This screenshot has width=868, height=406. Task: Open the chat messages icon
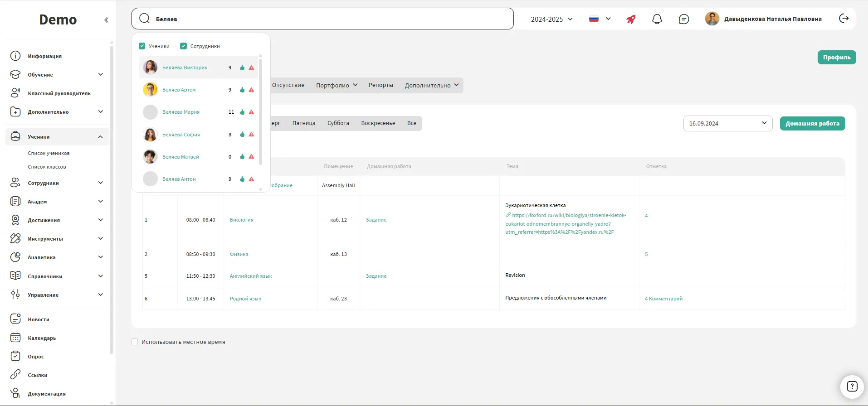(x=683, y=19)
